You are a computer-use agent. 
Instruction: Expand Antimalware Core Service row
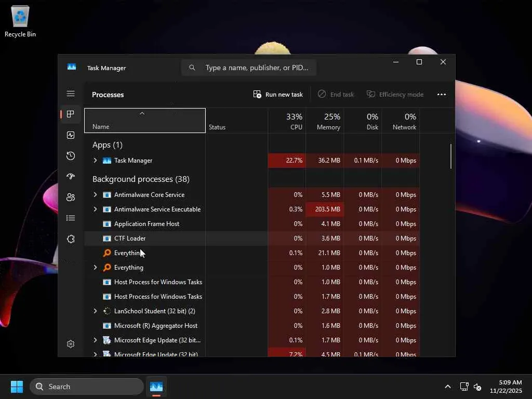[95, 194]
